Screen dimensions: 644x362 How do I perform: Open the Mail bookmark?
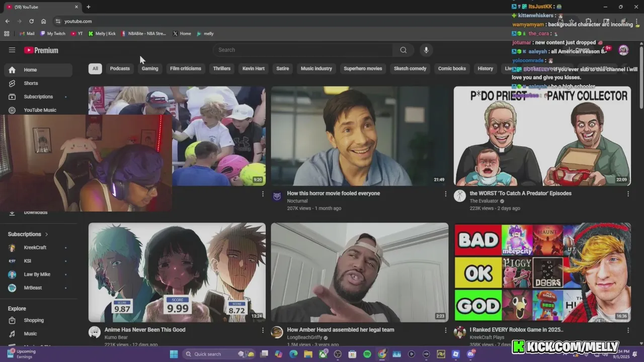(27, 34)
